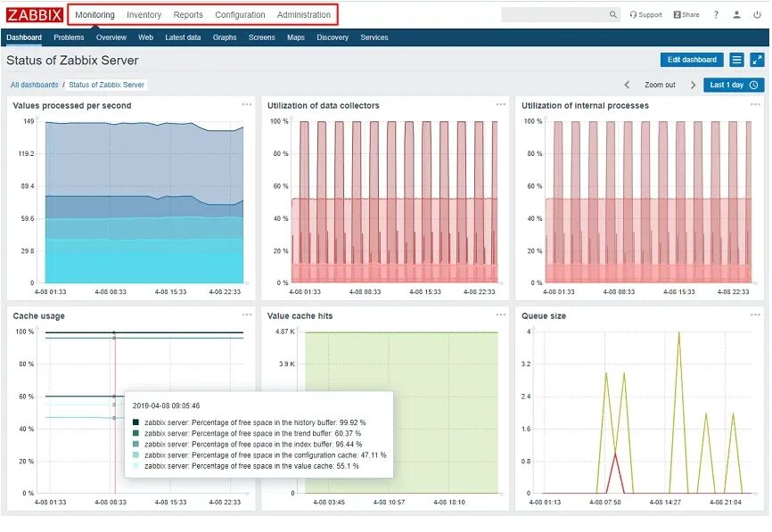Open the help question mark icon
The image size is (772, 532).
(717, 15)
